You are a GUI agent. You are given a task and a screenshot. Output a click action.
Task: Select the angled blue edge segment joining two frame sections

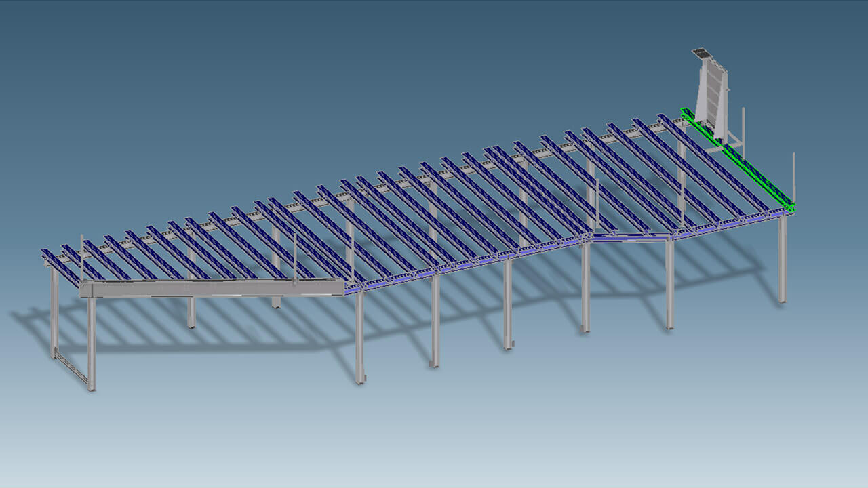tap(631, 237)
